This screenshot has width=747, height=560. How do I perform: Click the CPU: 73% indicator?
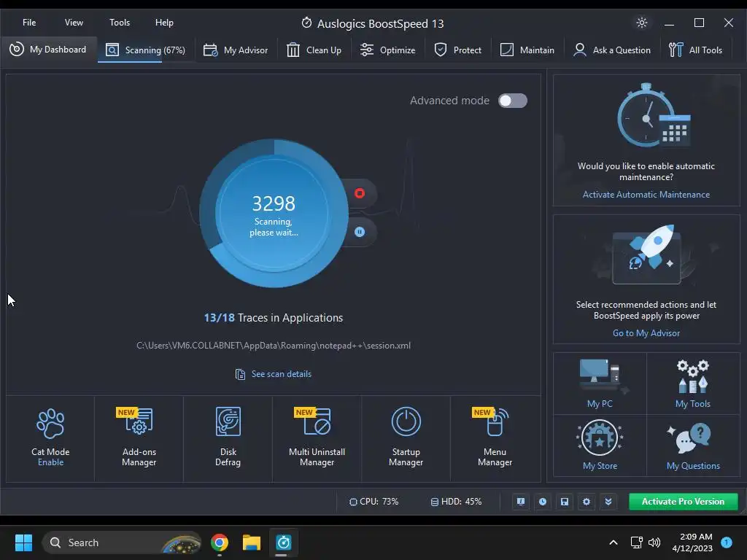click(x=373, y=502)
